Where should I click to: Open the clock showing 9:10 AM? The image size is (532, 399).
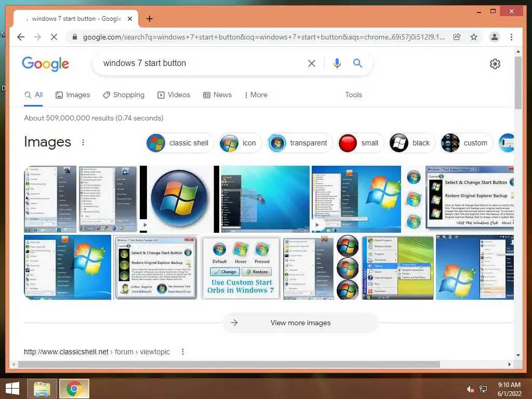pos(509,389)
